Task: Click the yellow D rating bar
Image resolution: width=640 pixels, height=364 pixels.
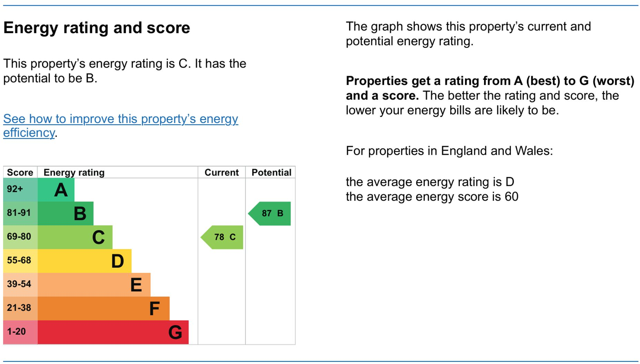Action: pos(84,261)
